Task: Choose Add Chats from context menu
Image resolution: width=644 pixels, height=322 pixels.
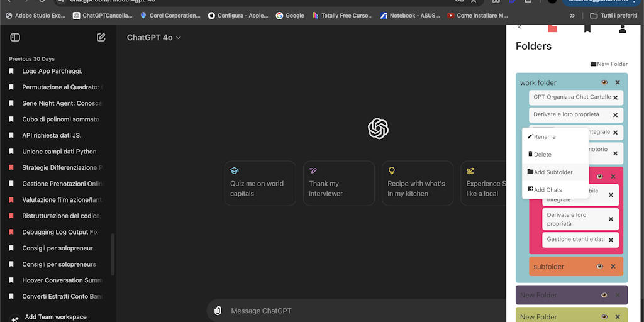Action: pyautogui.click(x=555, y=190)
